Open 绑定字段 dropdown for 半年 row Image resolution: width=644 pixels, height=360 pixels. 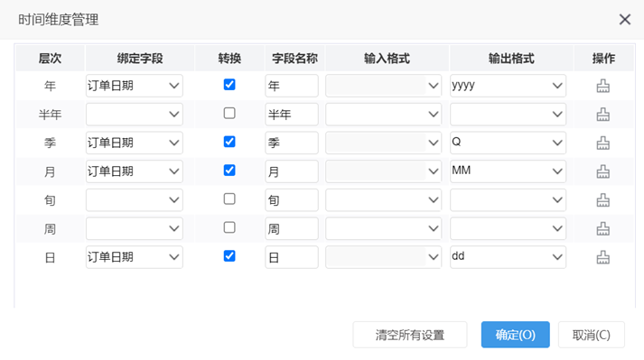pyautogui.click(x=135, y=115)
